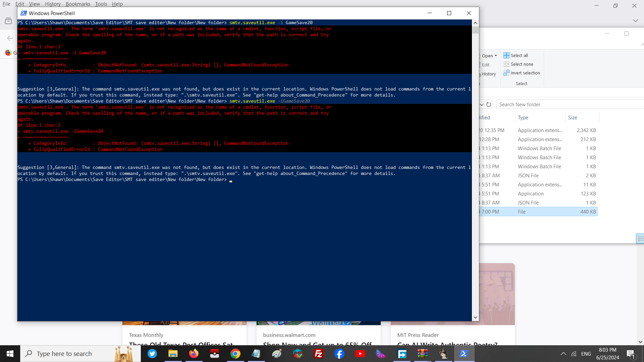Open the blue arrow app on the taskbar
Screen dimensions: 644x362
pos(402,354)
